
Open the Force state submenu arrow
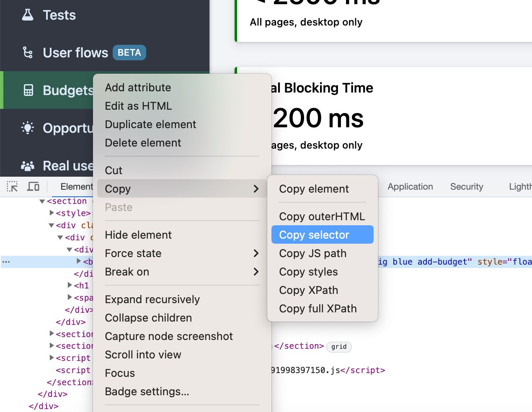(x=256, y=253)
